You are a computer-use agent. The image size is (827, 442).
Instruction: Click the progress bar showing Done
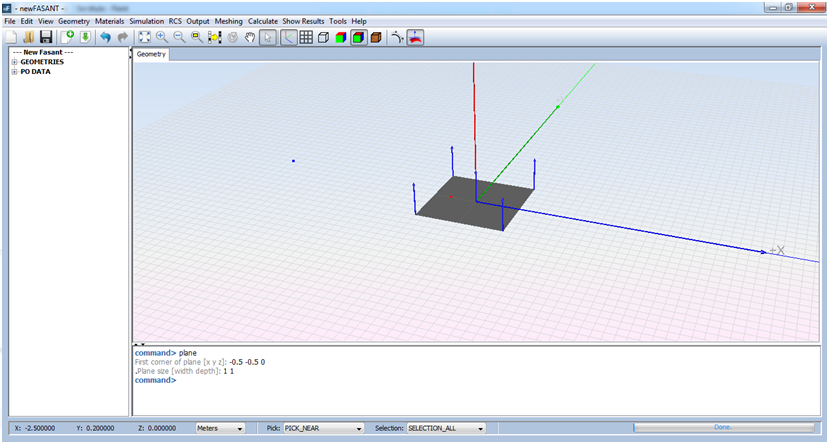[722, 428]
